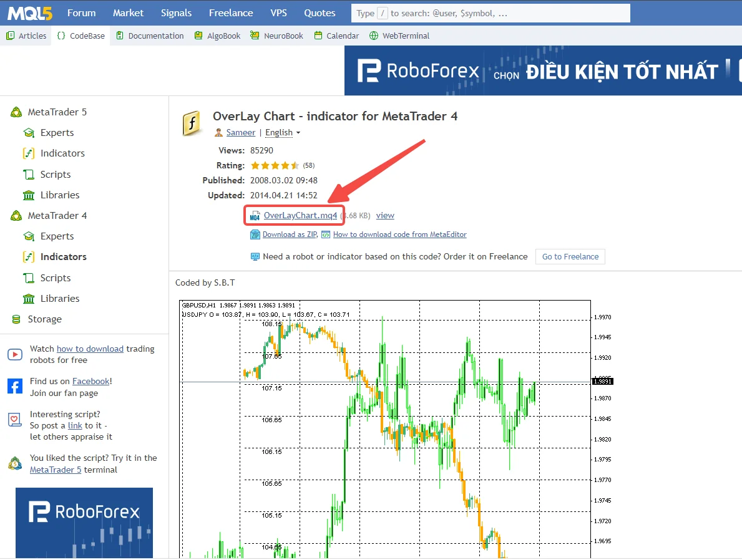Click the MetaTrader 4 Indicators icon
Viewport: 742px width, 560px height.
click(29, 257)
